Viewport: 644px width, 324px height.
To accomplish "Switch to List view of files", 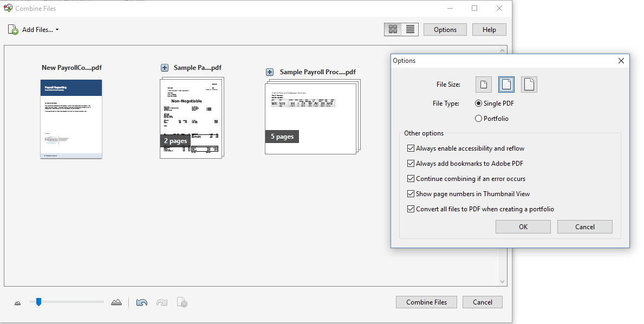I will [409, 29].
